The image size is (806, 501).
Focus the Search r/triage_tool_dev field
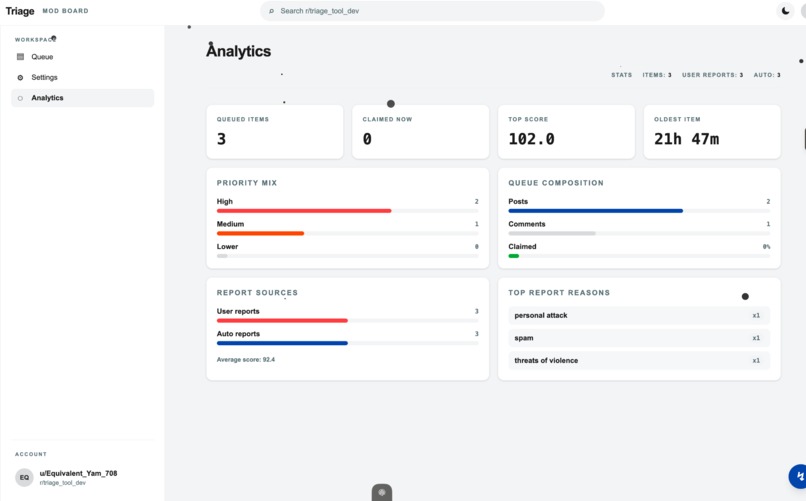[x=432, y=11]
